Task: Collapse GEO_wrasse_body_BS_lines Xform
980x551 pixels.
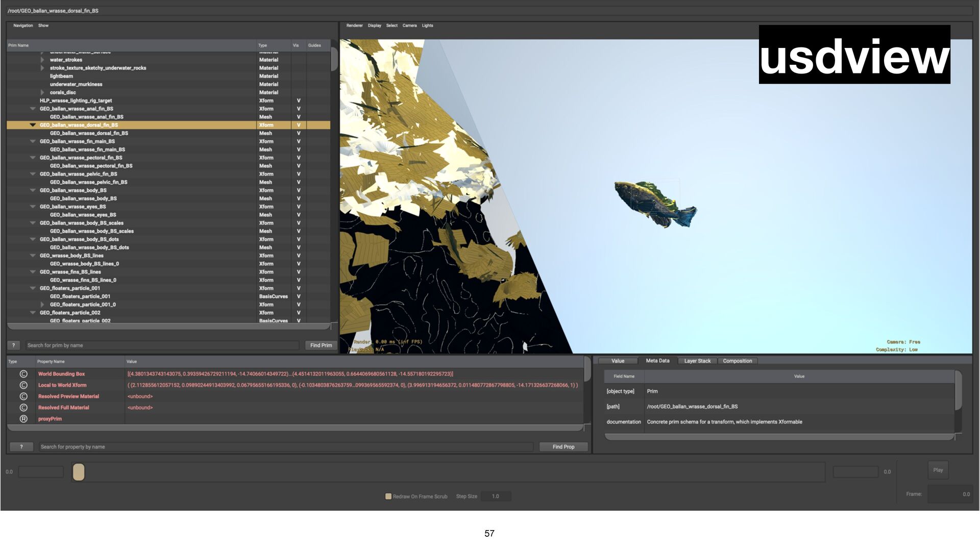Action: click(33, 256)
